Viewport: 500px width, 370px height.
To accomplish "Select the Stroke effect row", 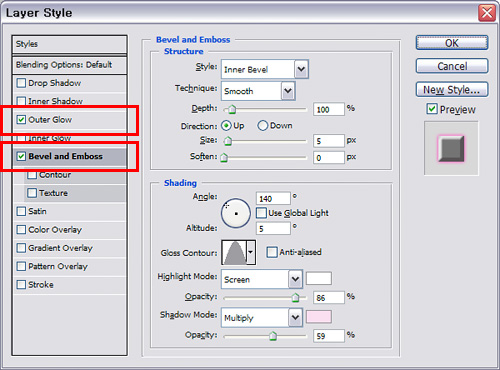I will coord(69,285).
